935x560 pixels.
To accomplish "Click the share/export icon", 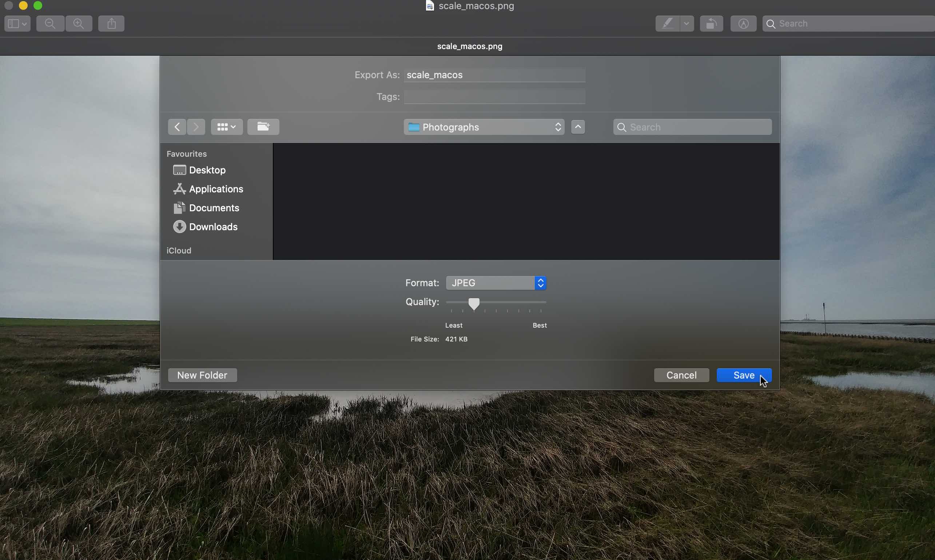I will point(111,23).
